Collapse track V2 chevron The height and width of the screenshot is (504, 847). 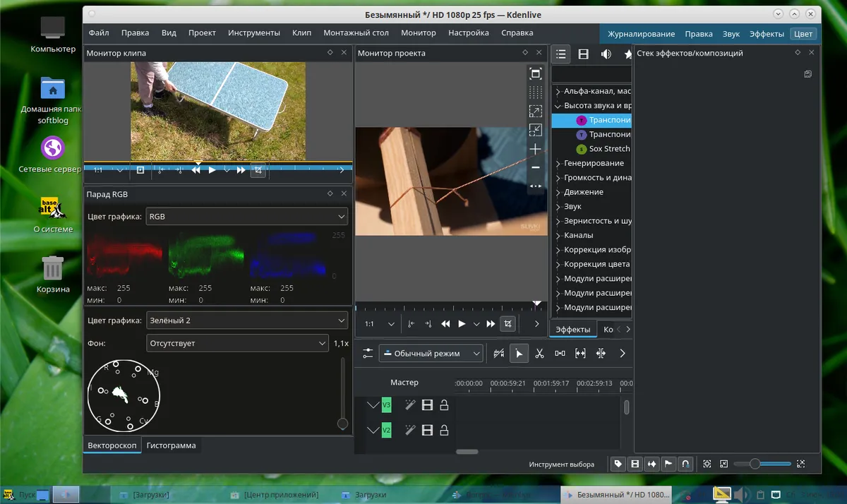[x=373, y=430]
